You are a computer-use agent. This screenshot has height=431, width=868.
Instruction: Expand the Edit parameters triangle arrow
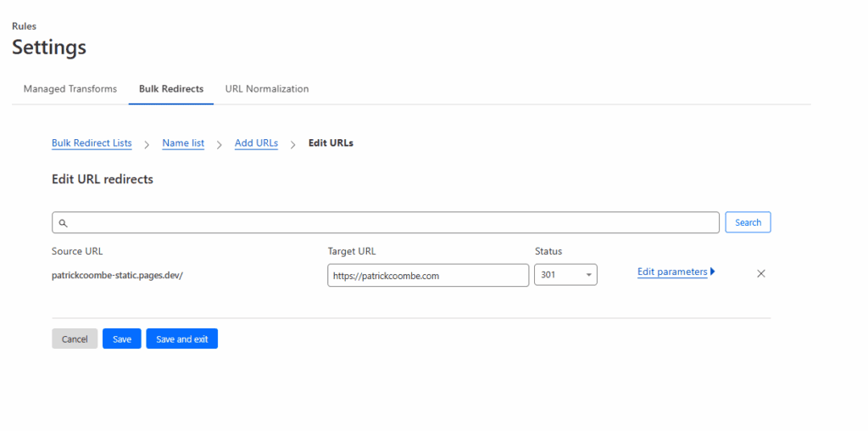point(713,271)
